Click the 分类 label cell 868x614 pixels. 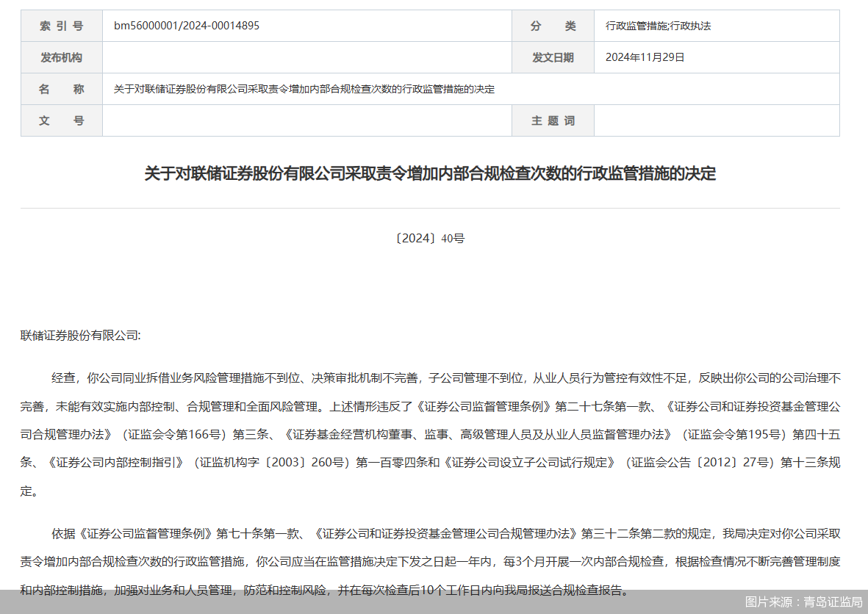(553, 26)
